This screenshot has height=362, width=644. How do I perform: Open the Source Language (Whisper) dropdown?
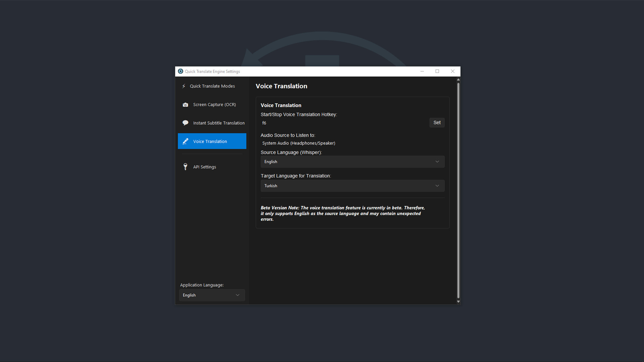click(352, 162)
